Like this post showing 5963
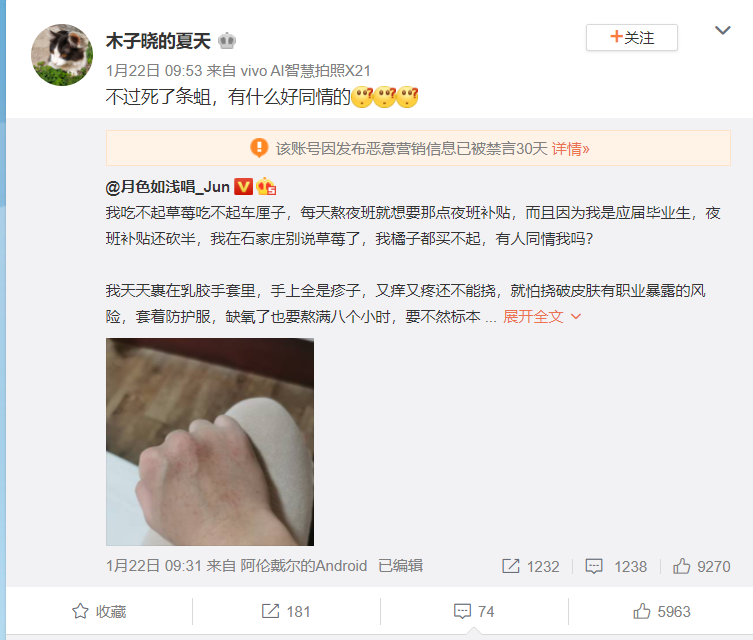 point(662,612)
